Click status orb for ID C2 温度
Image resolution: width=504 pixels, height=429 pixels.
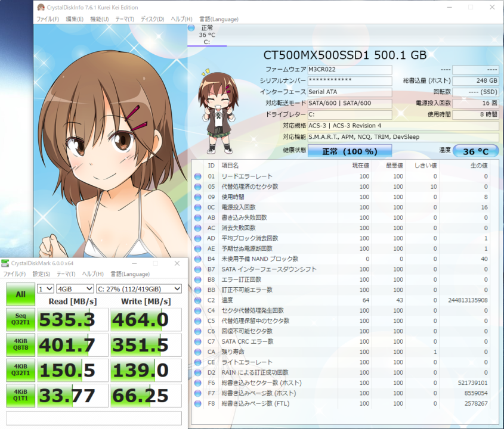(x=197, y=300)
